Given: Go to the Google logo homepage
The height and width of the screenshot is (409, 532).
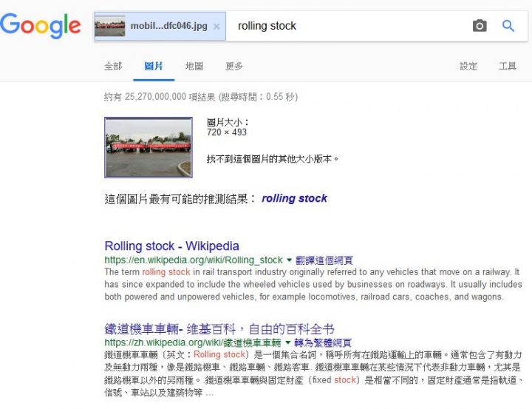Looking at the screenshot, I should (41, 26).
